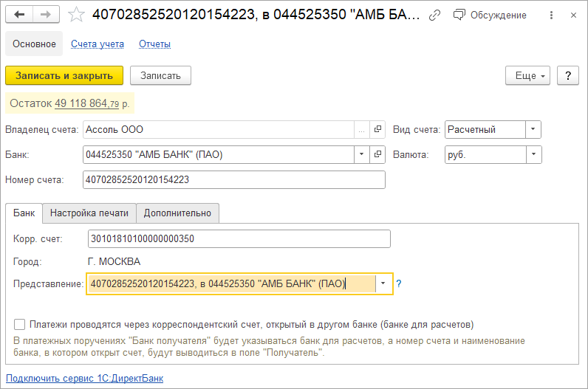Screen dimensions: 588x389
Task: Copy link to this bank account
Action: [434, 15]
